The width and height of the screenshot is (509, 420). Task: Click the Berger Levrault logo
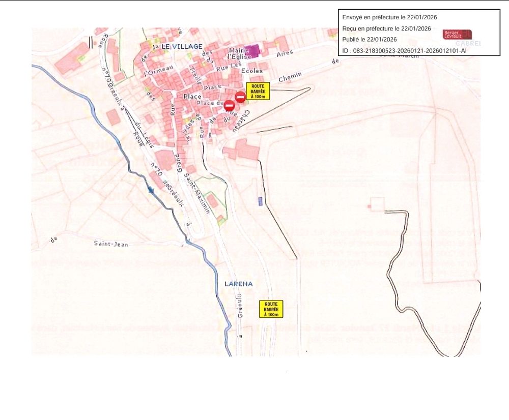[457, 34]
